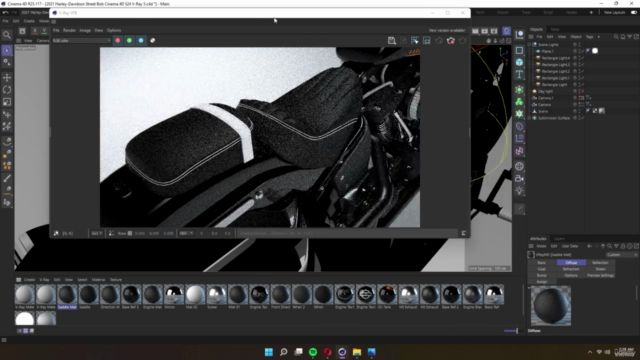
Task: Click the white material tag on Plane.1
Action: (x=595, y=51)
